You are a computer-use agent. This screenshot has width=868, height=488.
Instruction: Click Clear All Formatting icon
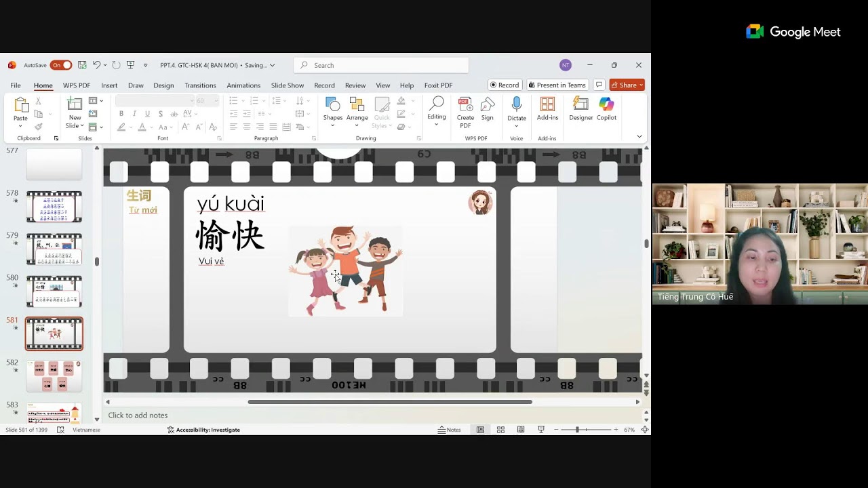click(x=213, y=127)
